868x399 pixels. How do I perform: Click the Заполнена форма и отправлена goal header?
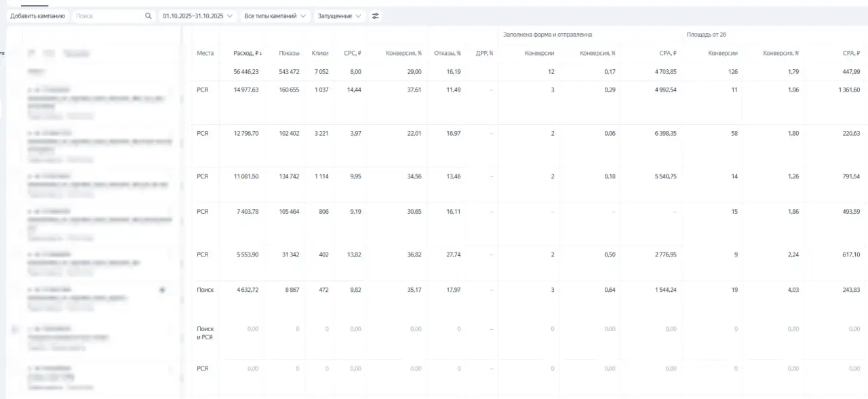click(547, 35)
